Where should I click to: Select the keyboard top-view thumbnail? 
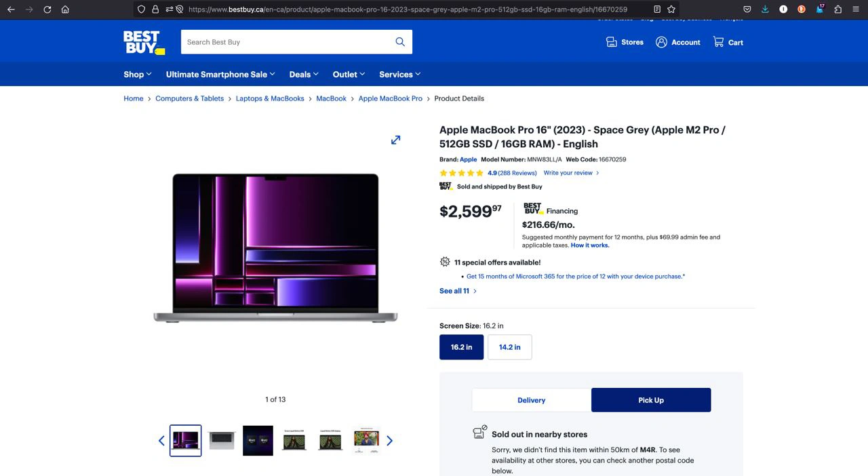tap(222, 441)
